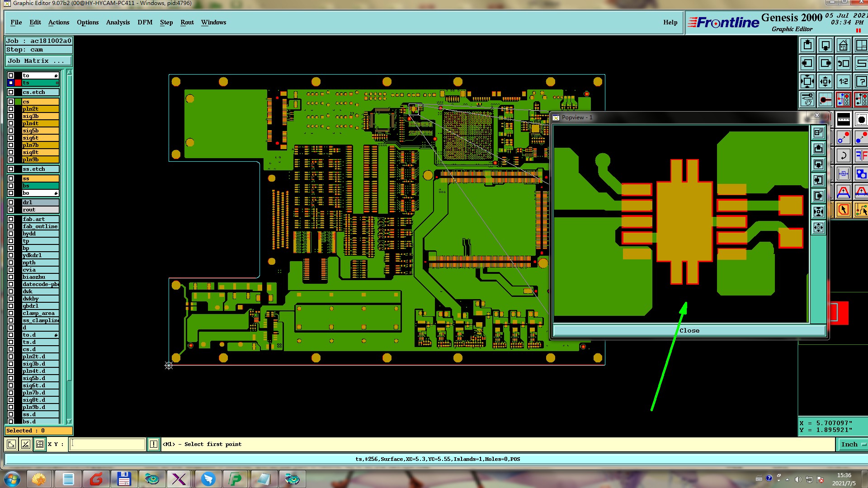Open the Analysis menu
The height and width of the screenshot is (488, 868).
pyautogui.click(x=118, y=22)
